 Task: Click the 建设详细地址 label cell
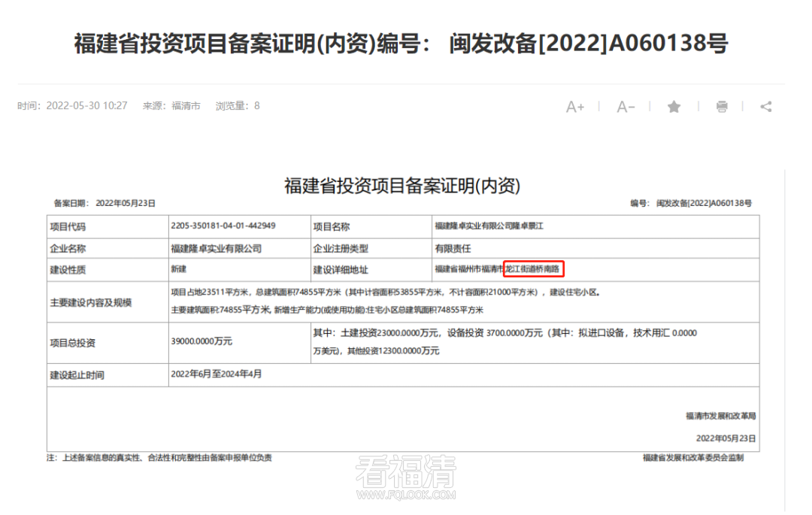tap(371, 270)
